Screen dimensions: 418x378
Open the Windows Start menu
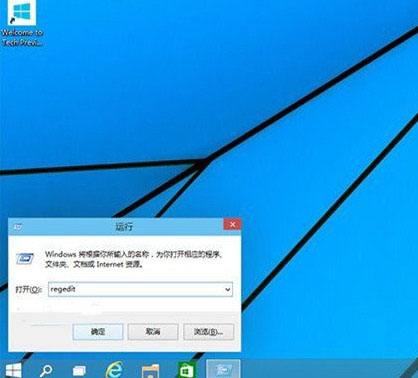coord(13,370)
